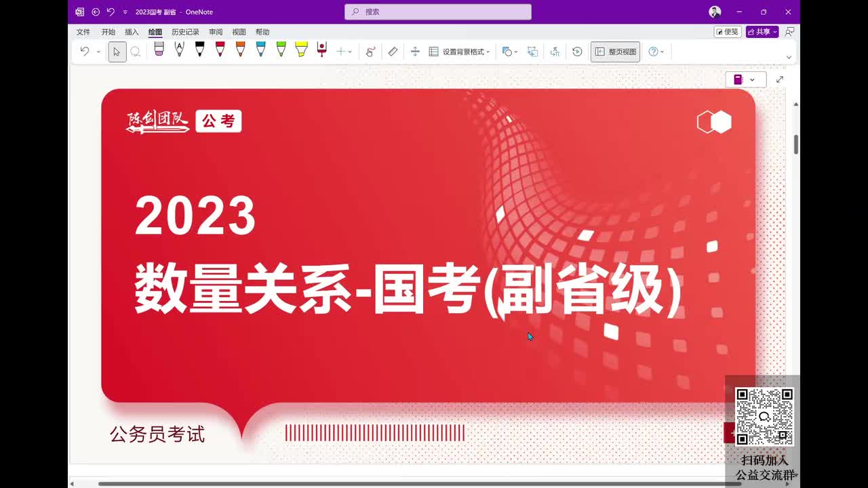Select the black pen
The height and width of the screenshot is (488, 868).
click(x=199, y=49)
